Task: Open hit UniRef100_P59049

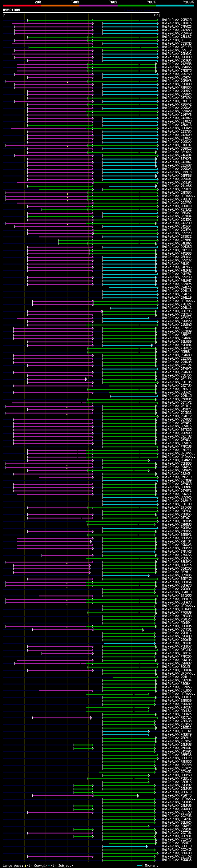Action: click(177, 34)
